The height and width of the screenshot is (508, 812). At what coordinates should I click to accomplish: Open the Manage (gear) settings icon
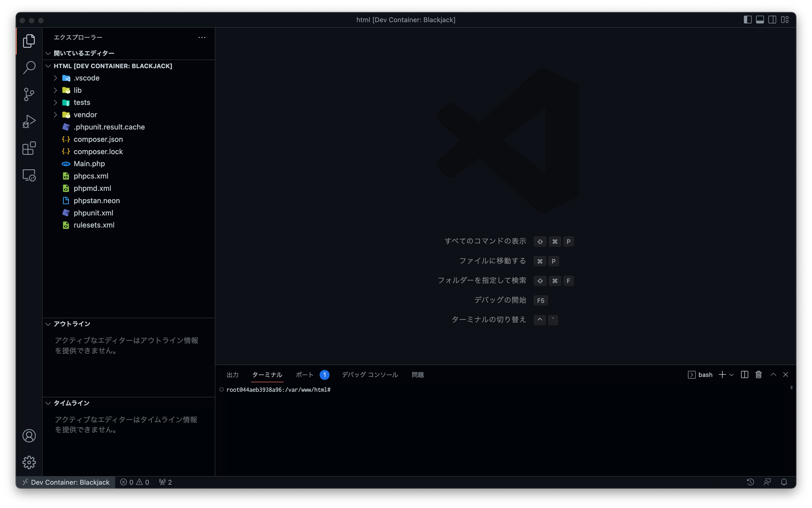tap(28, 462)
